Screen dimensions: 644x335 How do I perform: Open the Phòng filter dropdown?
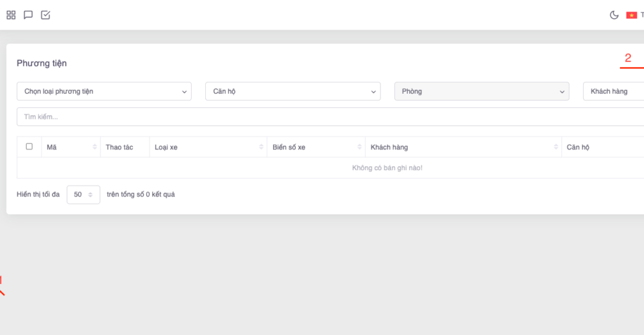point(482,91)
